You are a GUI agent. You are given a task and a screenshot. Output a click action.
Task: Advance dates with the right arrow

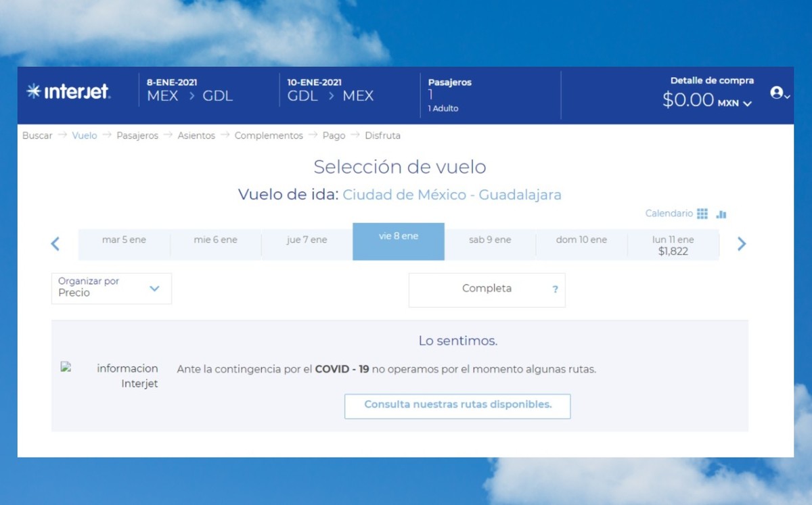point(742,244)
